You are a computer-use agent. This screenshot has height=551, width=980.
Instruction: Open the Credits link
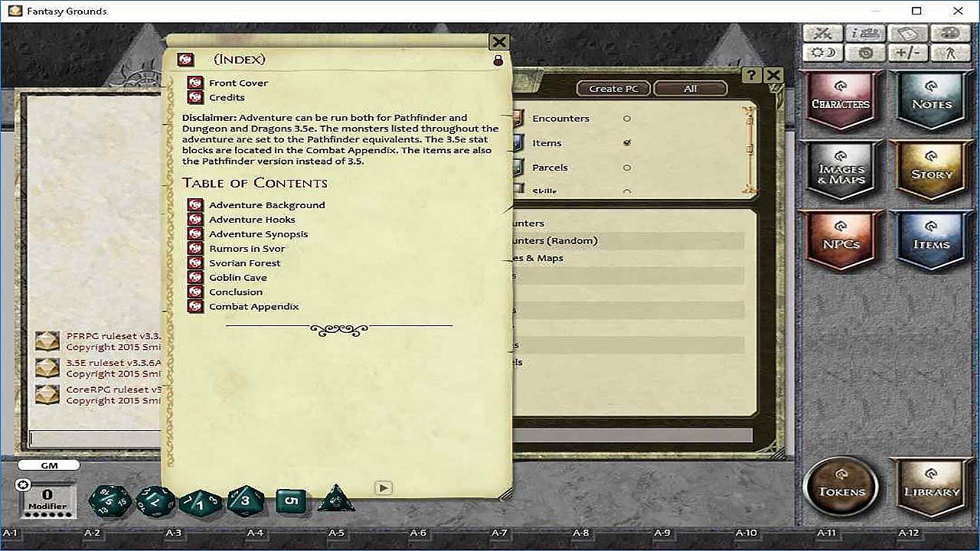[x=227, y=97]
